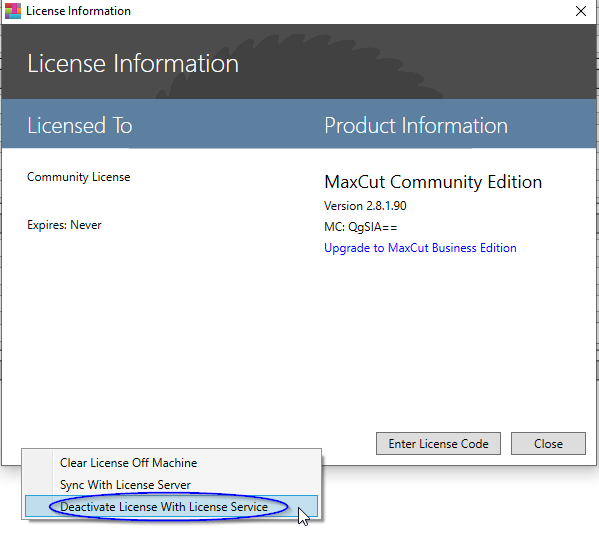Click Deactivate License With License Service
This screenshot has height=534, width=599.
click(x=171, y=506)
